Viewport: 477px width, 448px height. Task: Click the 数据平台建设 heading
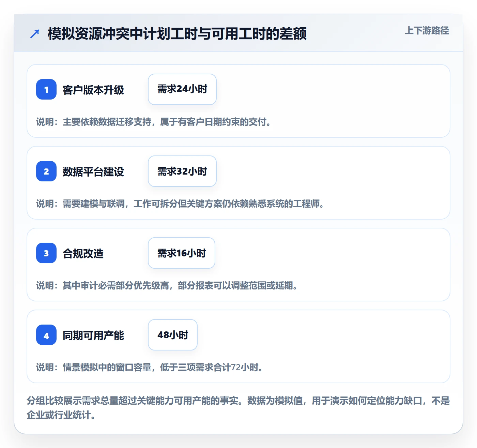click(x=93, y=172)
